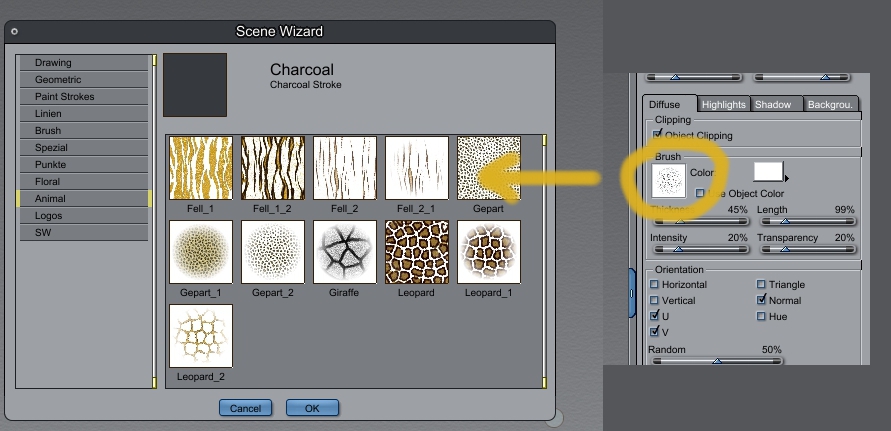Select the Giraffe brush pattern
Viewport: 891px width, 431px height.
[x=345, y=252]
